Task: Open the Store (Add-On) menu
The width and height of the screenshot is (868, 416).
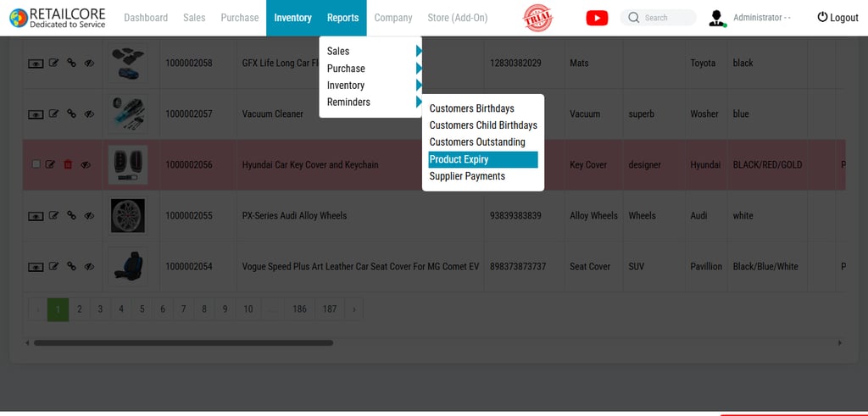Action: click(x=458, y=18)
